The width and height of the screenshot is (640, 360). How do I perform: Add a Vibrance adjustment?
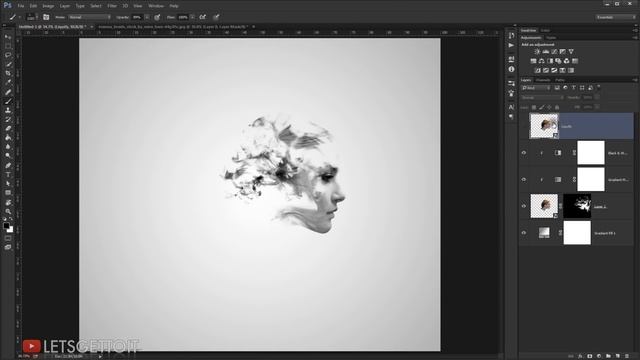pos(571,52)
